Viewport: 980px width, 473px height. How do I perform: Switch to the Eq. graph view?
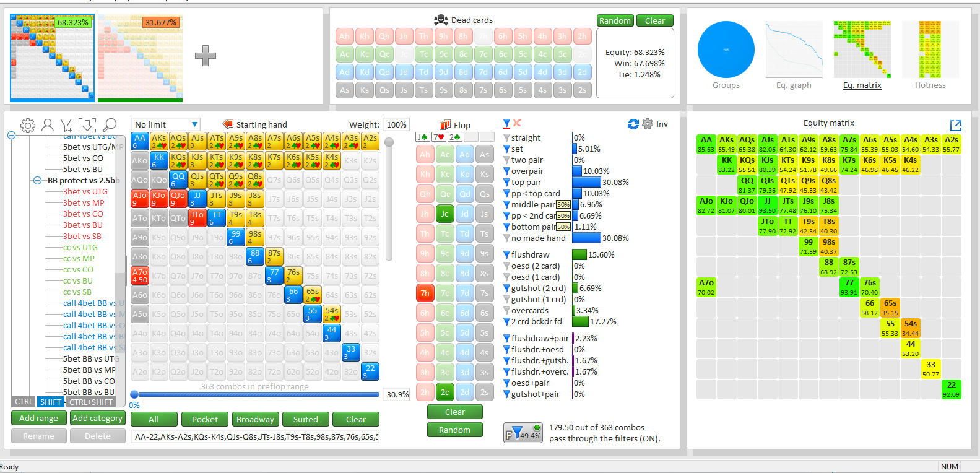click(794, 56)
